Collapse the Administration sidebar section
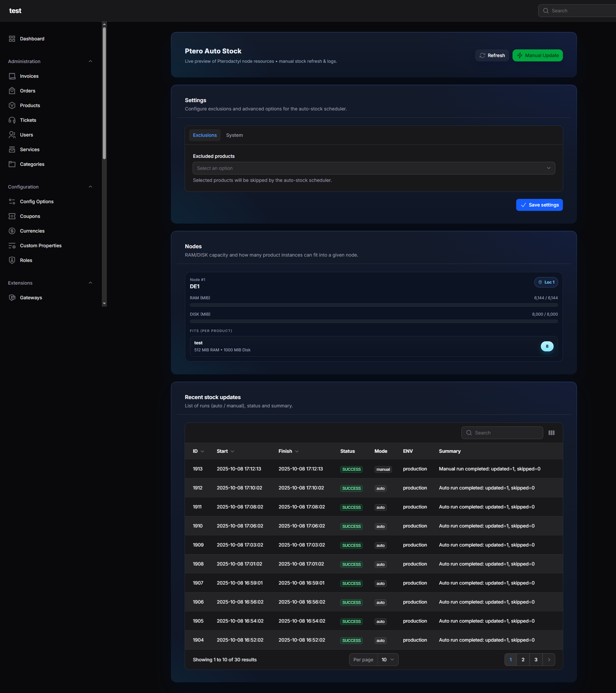616x693 pixels. point(90,61)
